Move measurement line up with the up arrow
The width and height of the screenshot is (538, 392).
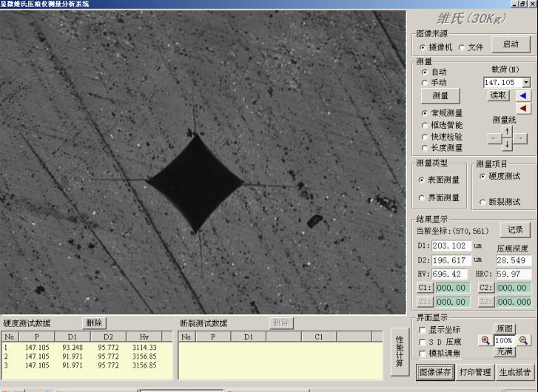pyautogui.click(x=507, y=131)
